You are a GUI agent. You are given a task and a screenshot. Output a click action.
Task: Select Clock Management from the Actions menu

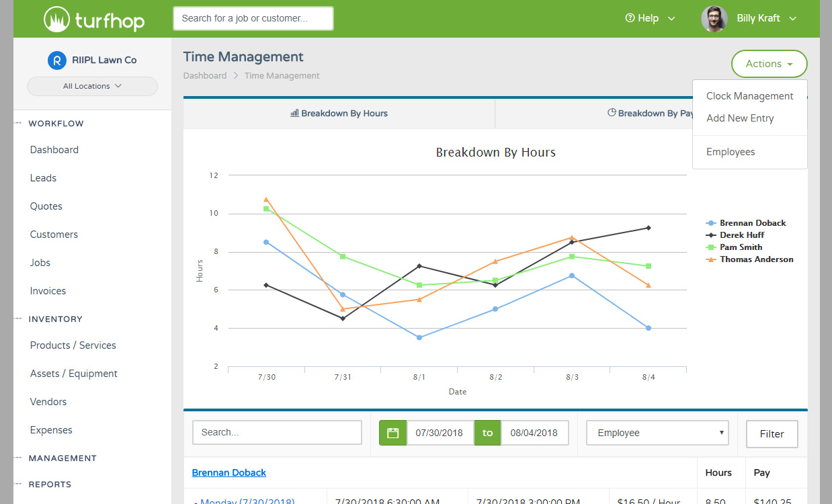(749, 96)
